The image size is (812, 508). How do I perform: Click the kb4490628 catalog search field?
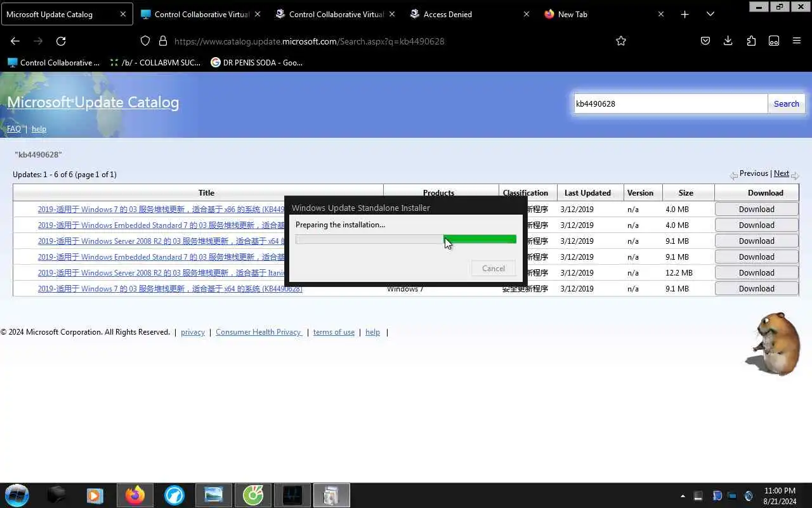[671, 104]
